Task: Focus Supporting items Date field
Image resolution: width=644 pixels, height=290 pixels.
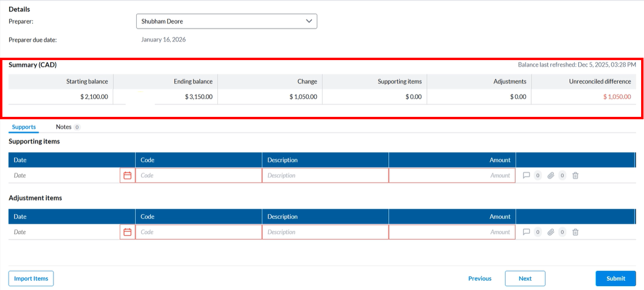Action: coord(64,176)
